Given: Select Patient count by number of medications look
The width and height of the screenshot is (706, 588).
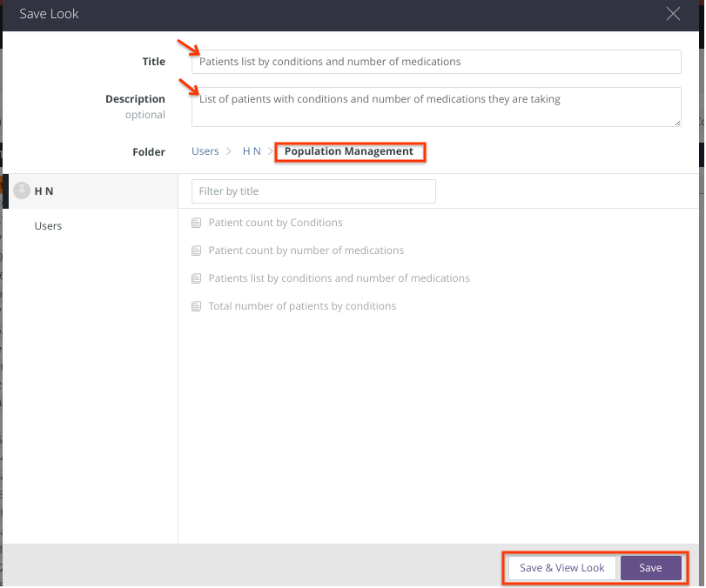Looking at the screenshot, I should coord(306,251).
